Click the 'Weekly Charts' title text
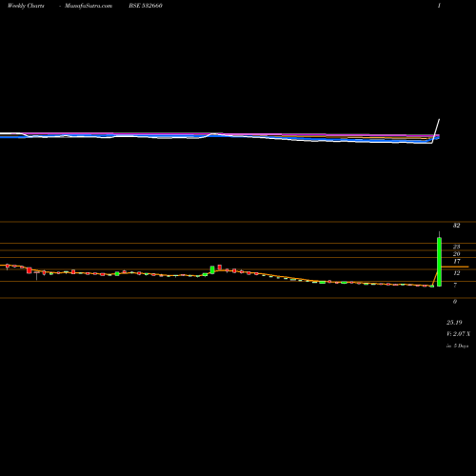The image size is (476, 476). tap(26, 6)
